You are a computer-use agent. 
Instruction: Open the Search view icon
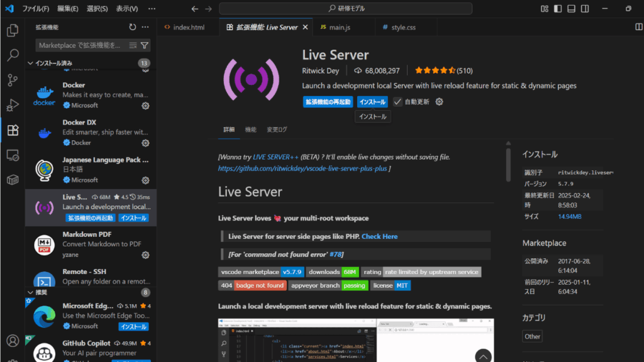coord(12,55)
